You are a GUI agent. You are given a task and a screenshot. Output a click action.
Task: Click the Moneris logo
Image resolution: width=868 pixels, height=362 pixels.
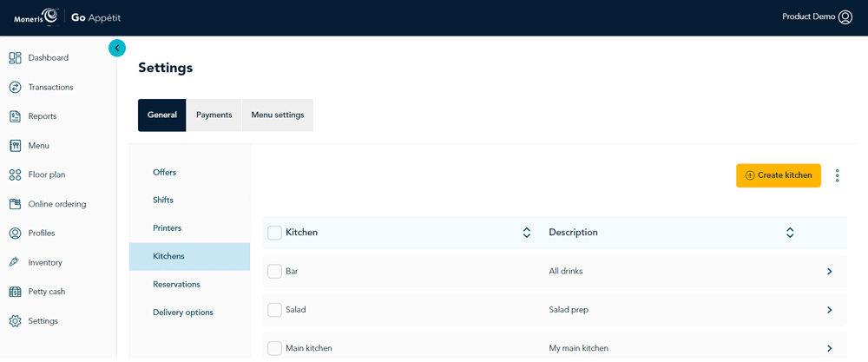click(36, 17)
